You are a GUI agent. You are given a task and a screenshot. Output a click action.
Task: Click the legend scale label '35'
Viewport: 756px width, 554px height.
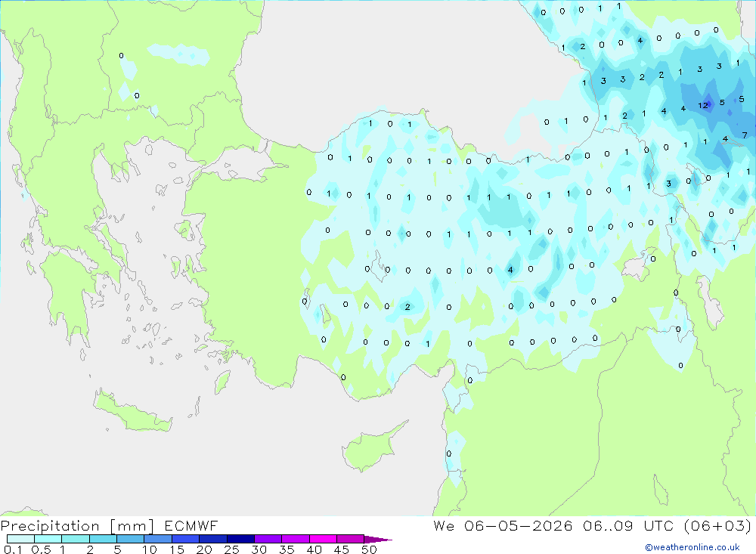click(x=287, y=549)
